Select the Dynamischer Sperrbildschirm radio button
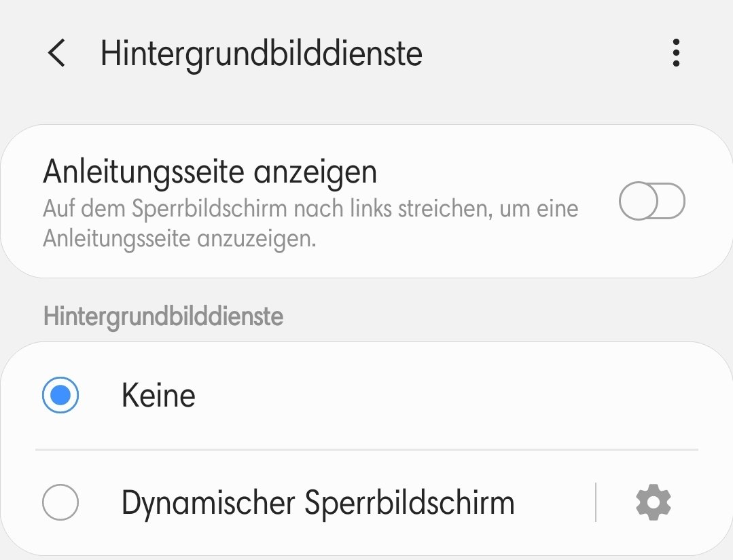733x560 pixels. [x=60, y=502]
